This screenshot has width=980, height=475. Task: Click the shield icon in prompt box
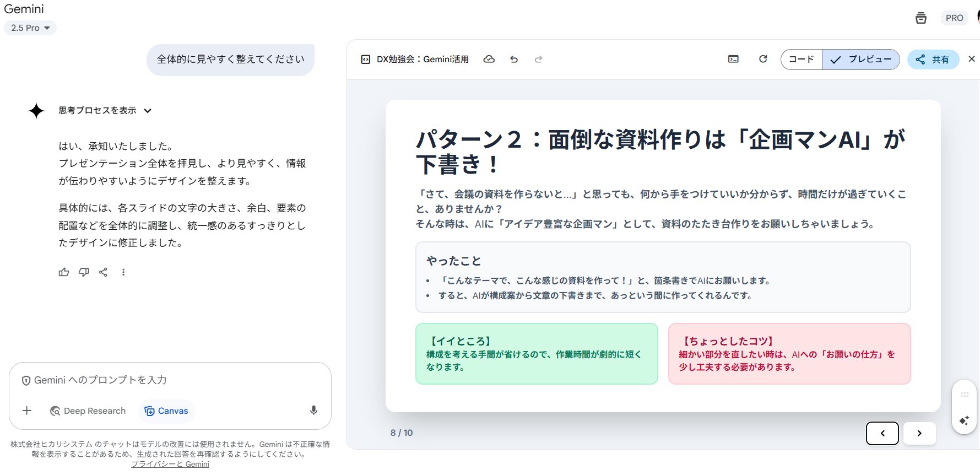click(26, 380)
